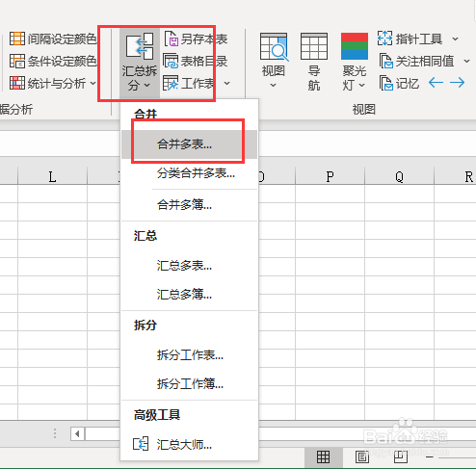
Task: Open the 导航 pane icon
Action: (314, 46)
